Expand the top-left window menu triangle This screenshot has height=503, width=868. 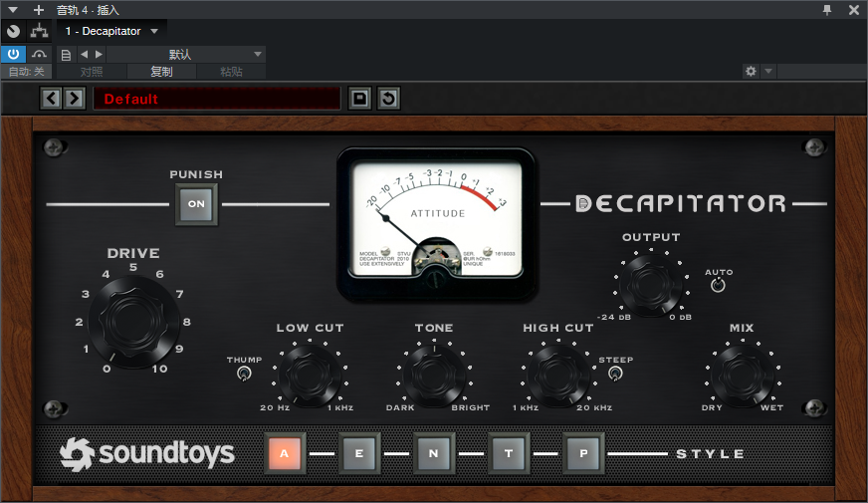13,10
